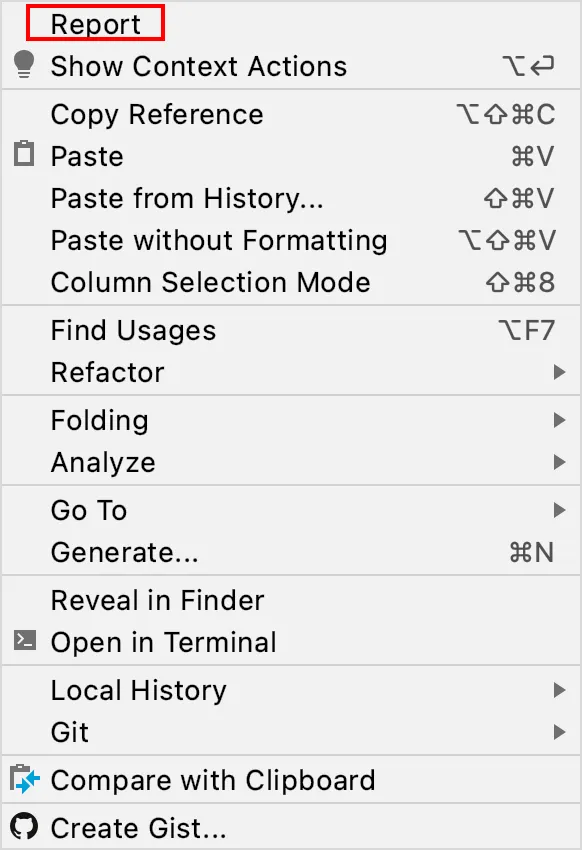Expand the Git submenu arrow
The width and height of the screenshot is (582, 850).
pyautogui.click(x=559, y=732)
